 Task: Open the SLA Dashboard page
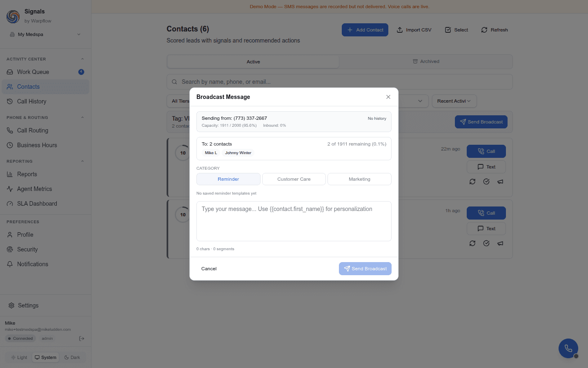(x=37, y=204)
